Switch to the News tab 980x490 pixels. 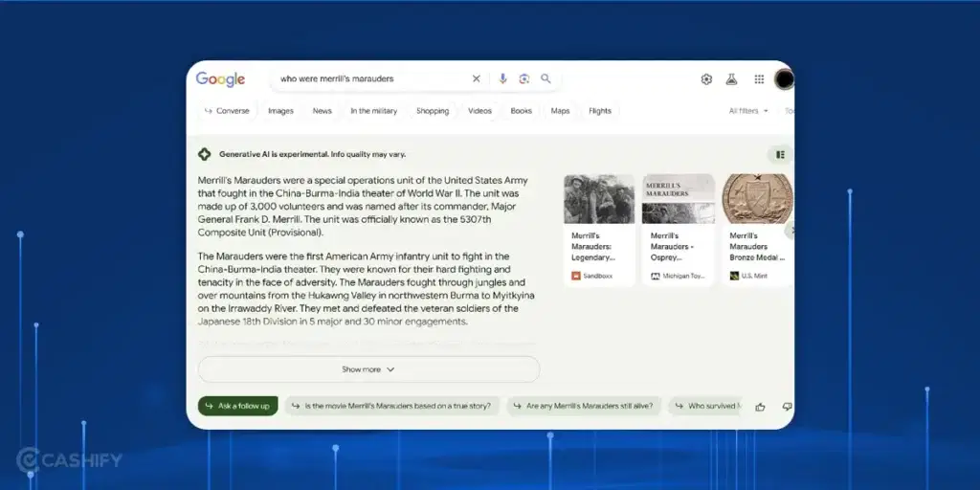coord(322,111)
